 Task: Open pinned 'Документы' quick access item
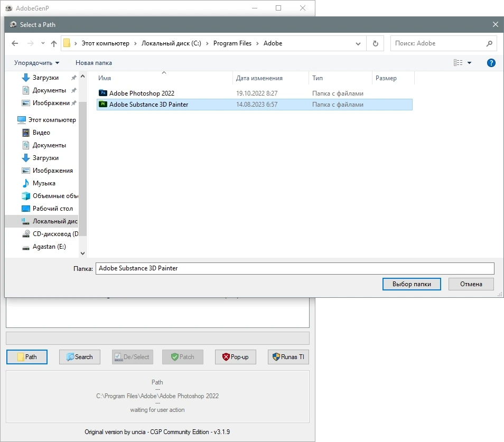click(x=49, y=90)
